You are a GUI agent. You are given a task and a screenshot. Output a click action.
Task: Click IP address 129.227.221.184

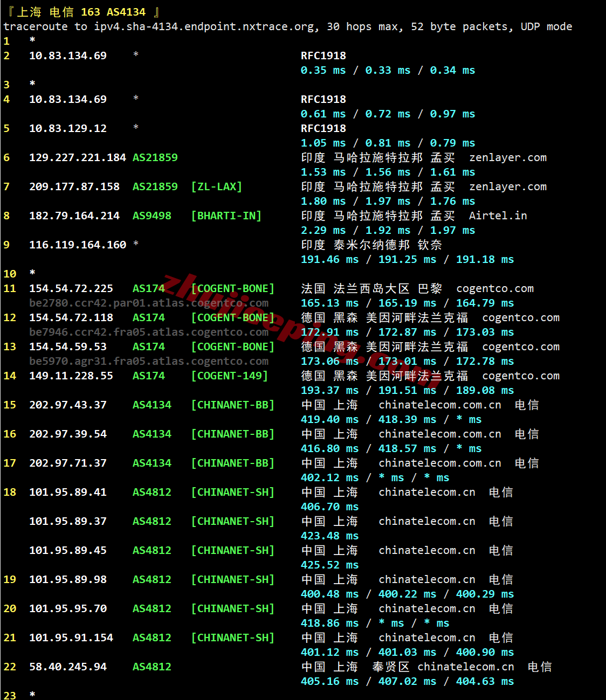tap(77, 157)
